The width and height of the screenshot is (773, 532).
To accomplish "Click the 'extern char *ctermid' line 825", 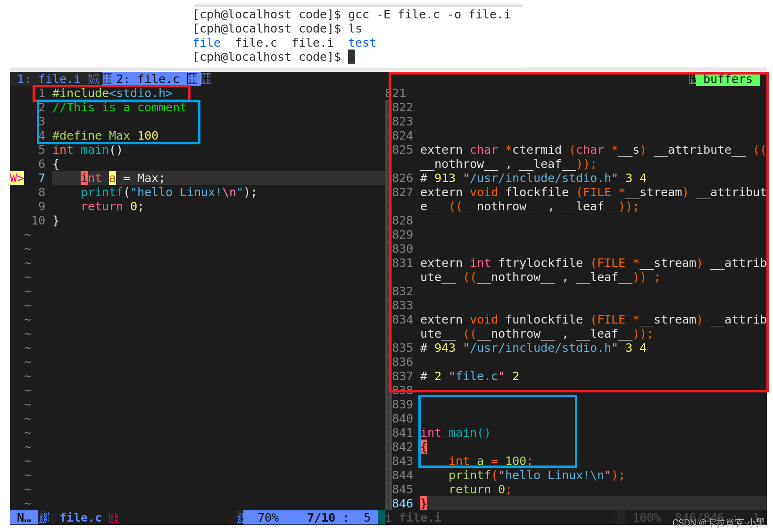I will (592, 157).
